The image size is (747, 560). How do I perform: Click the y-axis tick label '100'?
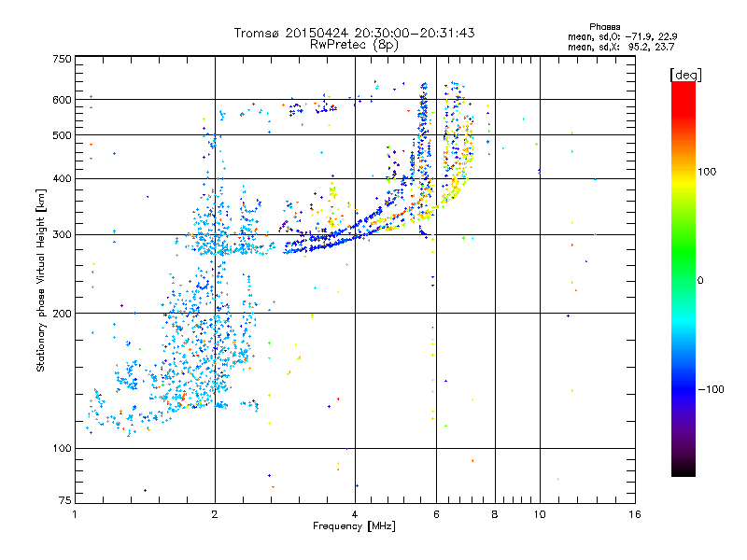click(62, 449)
